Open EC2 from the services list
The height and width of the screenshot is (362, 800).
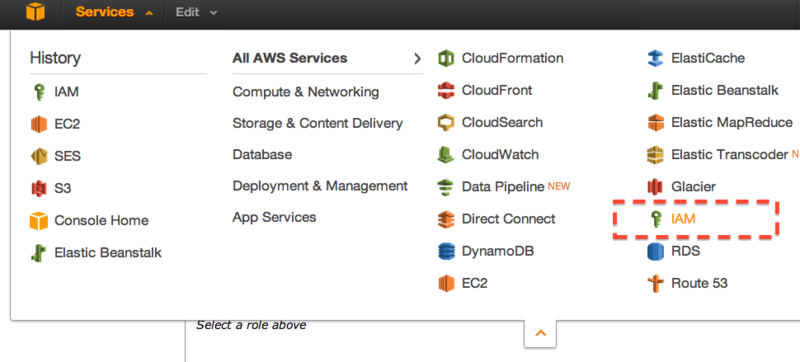pos(474,283)
